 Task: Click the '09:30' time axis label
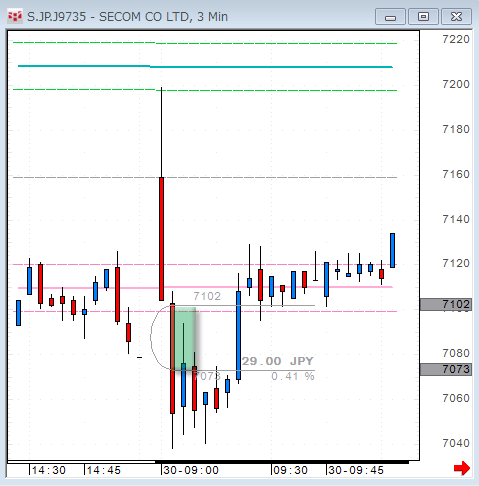click(290, 470)
